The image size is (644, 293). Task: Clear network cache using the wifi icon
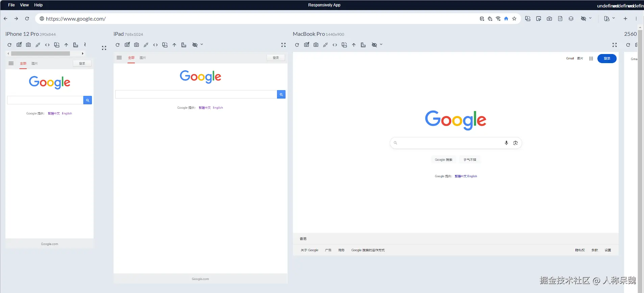tap(498, 19)
